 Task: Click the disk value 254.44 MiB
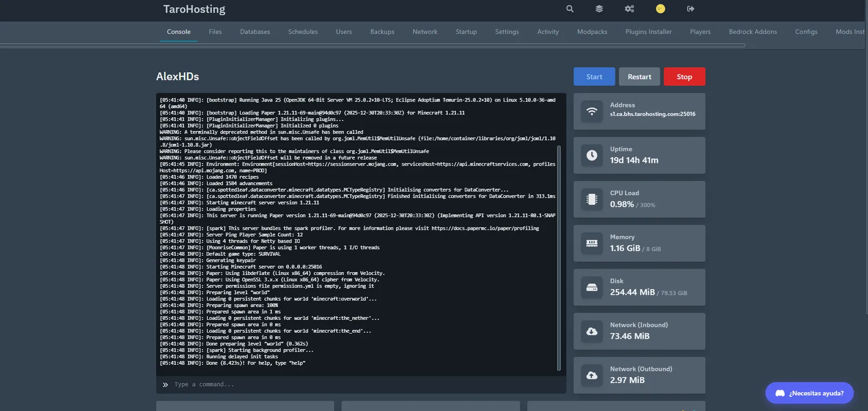coord(633,292)
